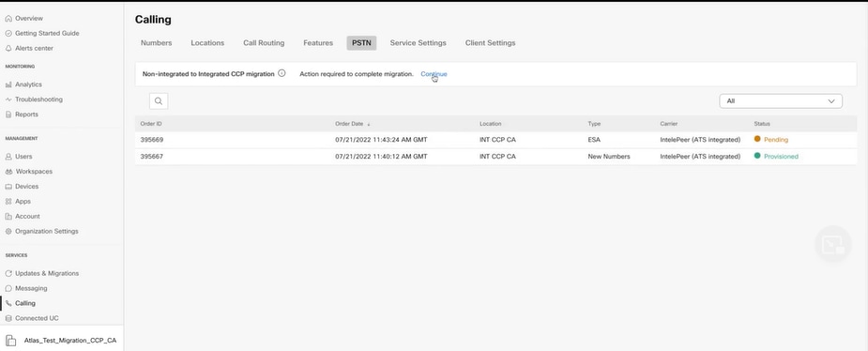Click the Apps grid icon
The height and width of the screenshot is (351, 868).
click(x=8, y=202)
